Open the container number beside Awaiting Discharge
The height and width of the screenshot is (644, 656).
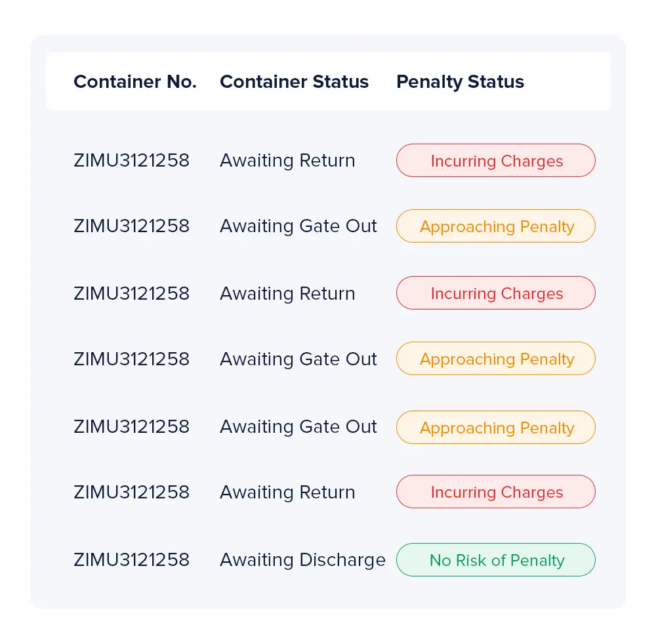tap(131, 560)
